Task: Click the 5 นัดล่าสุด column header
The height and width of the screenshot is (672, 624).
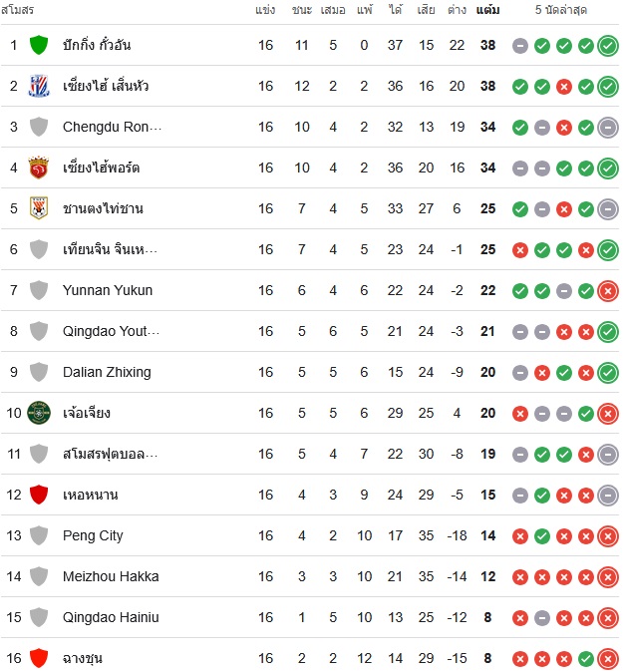Action: click(560, 9)
